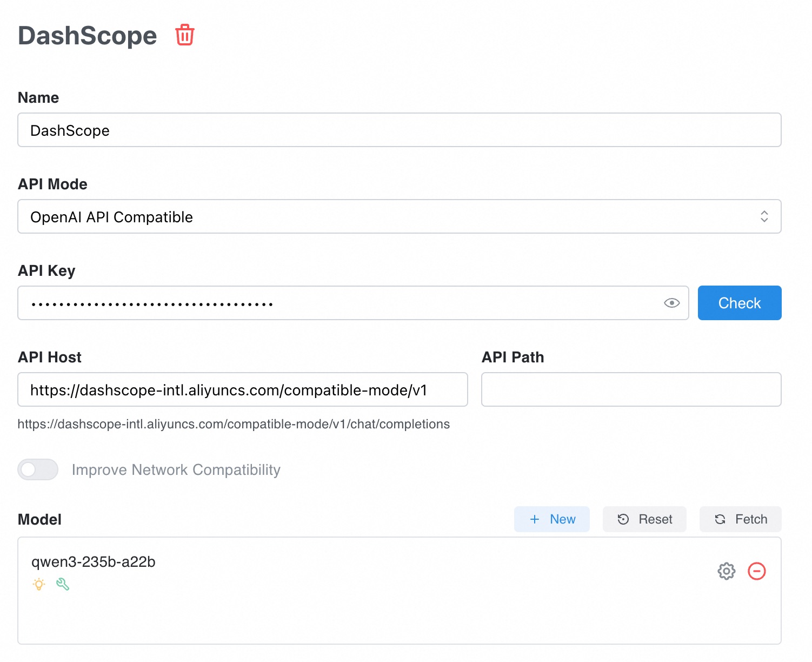The image size is (812, 662).
Task: Focus the API Host text field
Action: pos(242,389)
